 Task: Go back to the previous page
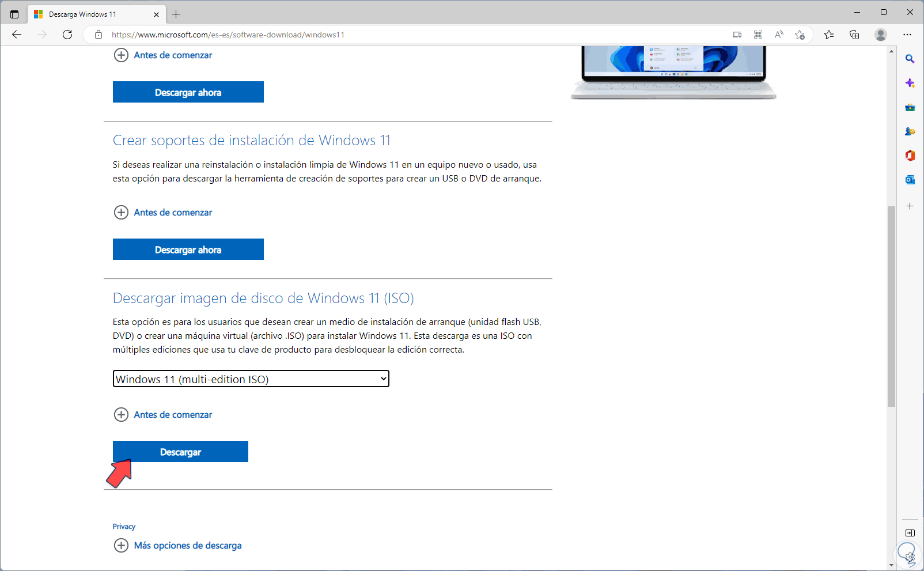click(17, 35)
